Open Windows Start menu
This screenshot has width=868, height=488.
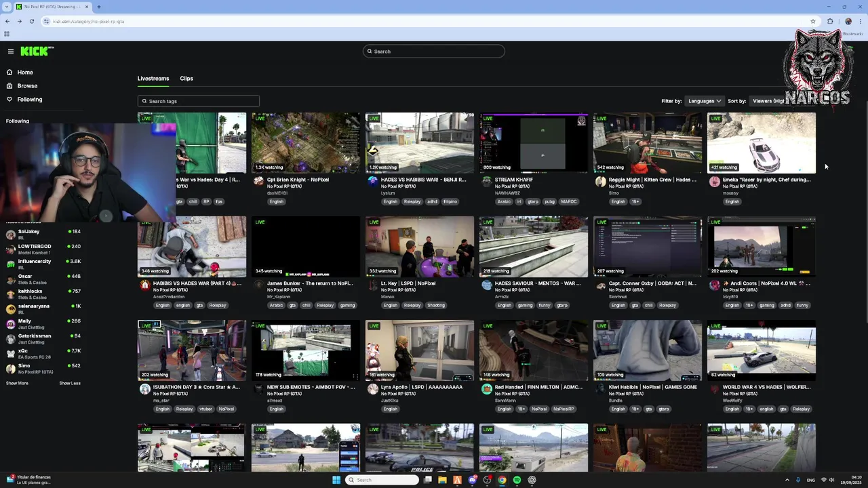coord(336,480)
